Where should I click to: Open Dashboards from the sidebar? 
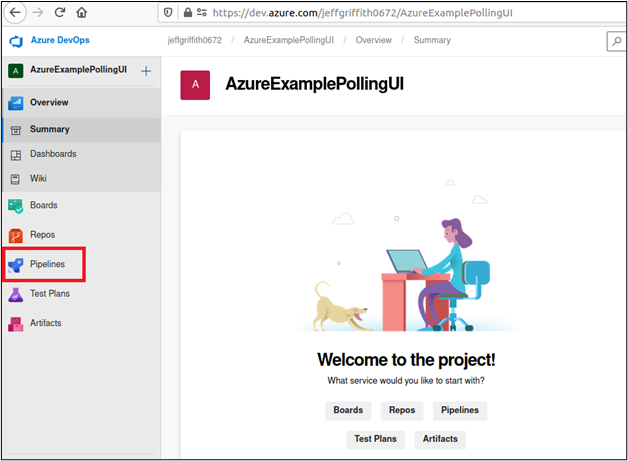tap(53, 154)
